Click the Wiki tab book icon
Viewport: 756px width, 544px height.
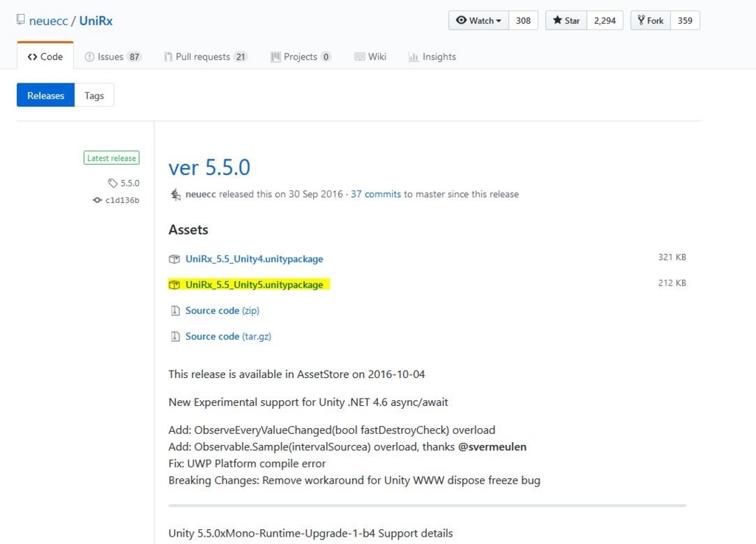[x=360, y=57]
